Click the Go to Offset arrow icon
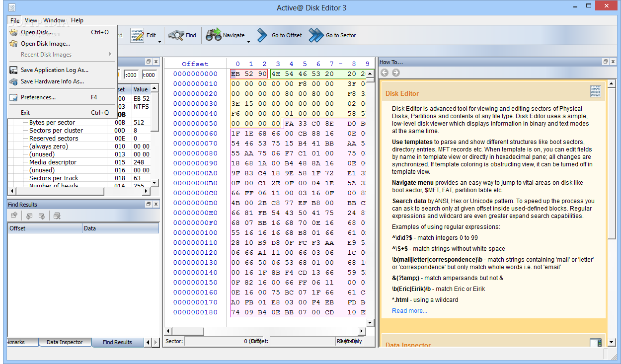The image size is (621, 364). 262,35
